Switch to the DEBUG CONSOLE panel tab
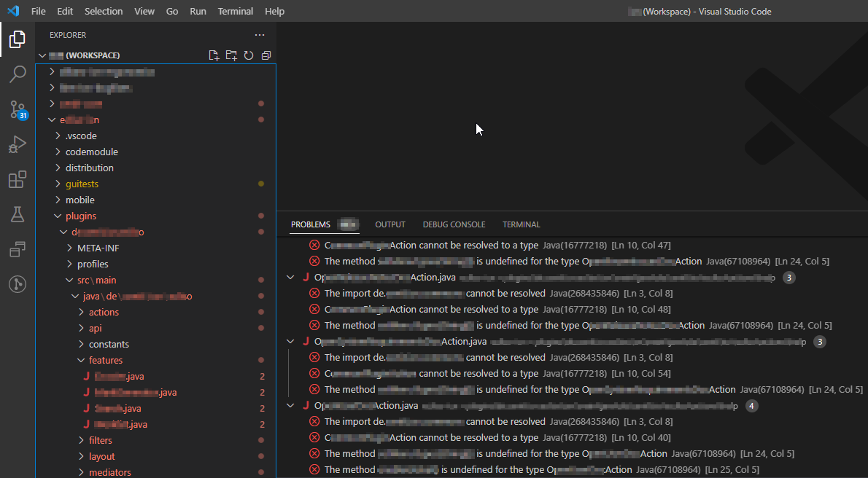Image resolution: width=868 pixels, height=478 pixels. pyautogui.click(x=454, y=224)
